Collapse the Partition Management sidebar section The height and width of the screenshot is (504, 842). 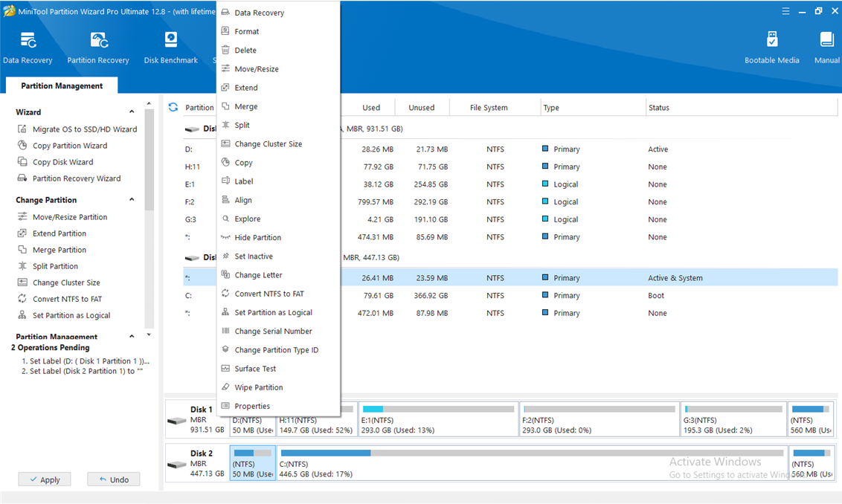click(x=132, y=337)
